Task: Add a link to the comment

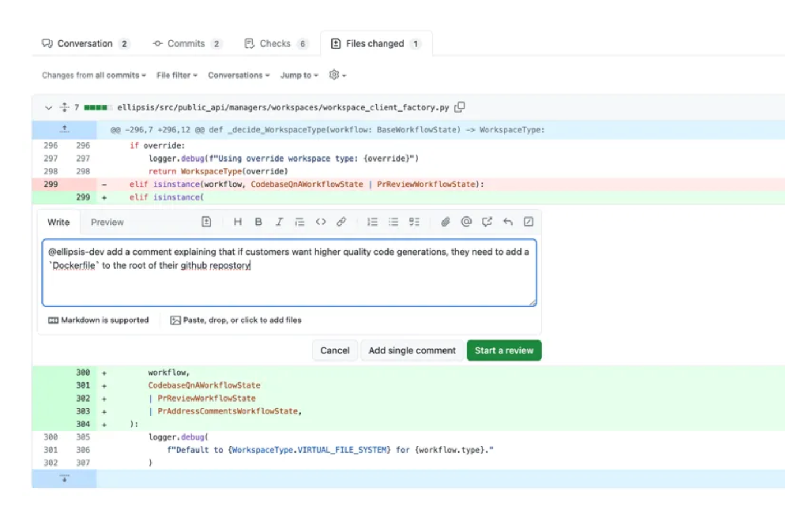Action: pyautogui.click(x=341, y=222)
